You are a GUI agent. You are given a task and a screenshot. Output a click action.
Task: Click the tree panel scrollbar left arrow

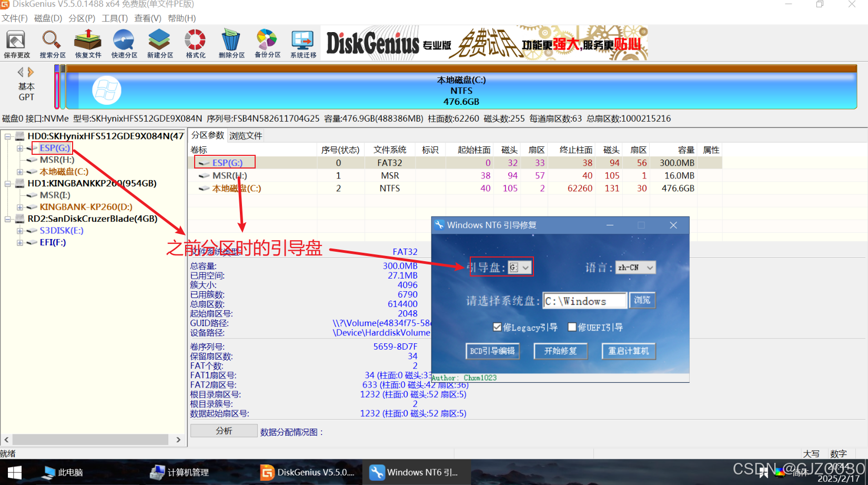[6, 440]
